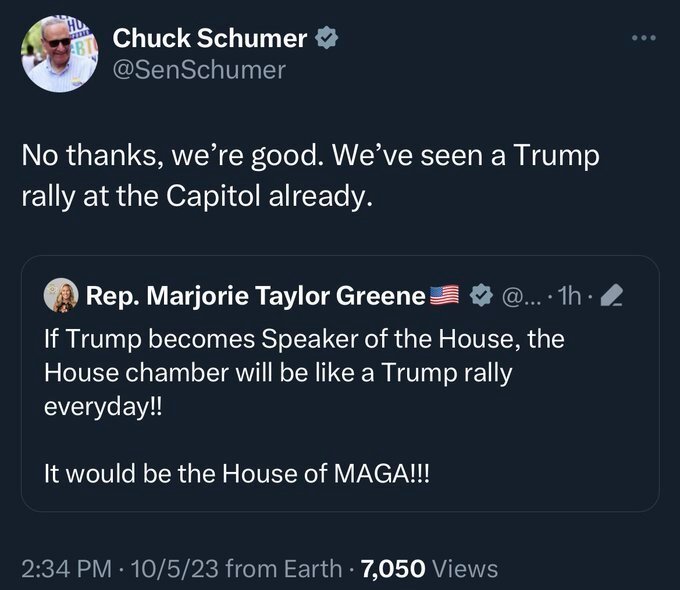Viewport: 680px width, 590px height.
Task: View the 7,050 Views analytics
Action: tap(430, 568)
